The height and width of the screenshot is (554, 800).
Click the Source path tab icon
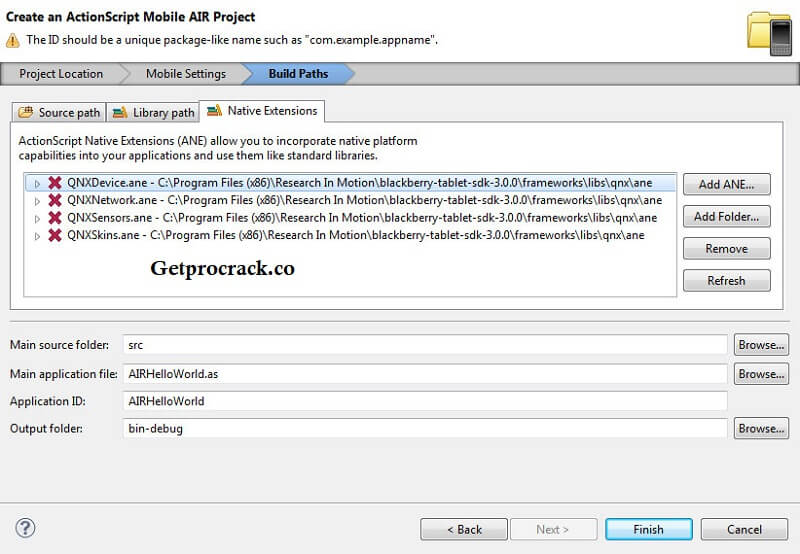pyautogui.click(x=26, y=112)
